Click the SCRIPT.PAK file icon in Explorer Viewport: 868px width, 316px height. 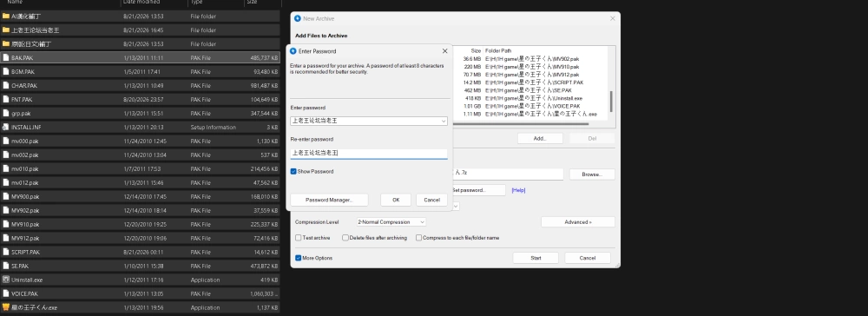coord(6,252)
